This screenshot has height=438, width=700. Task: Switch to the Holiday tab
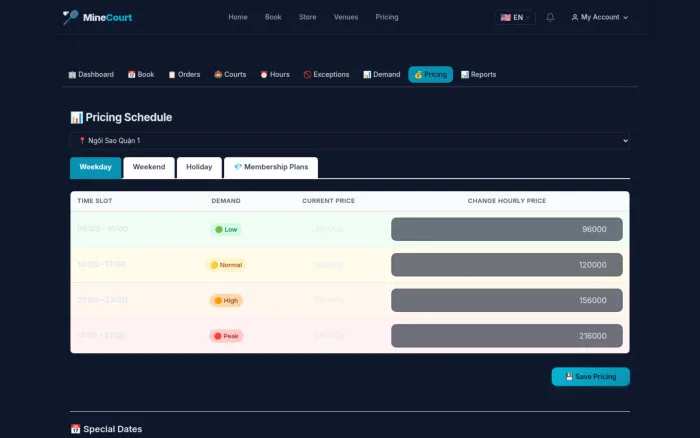click(x=199, y=167)
